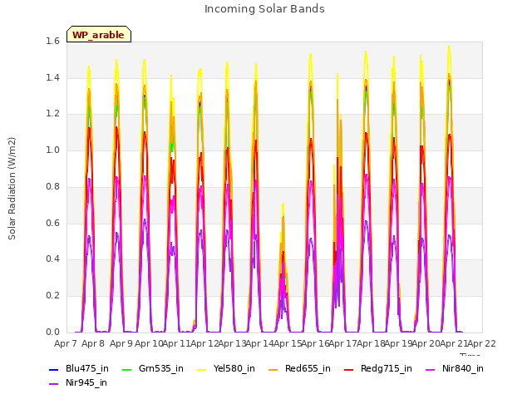
Task: Toggle the Redg715_in legend entry
Action: click(x=378, y=368)
